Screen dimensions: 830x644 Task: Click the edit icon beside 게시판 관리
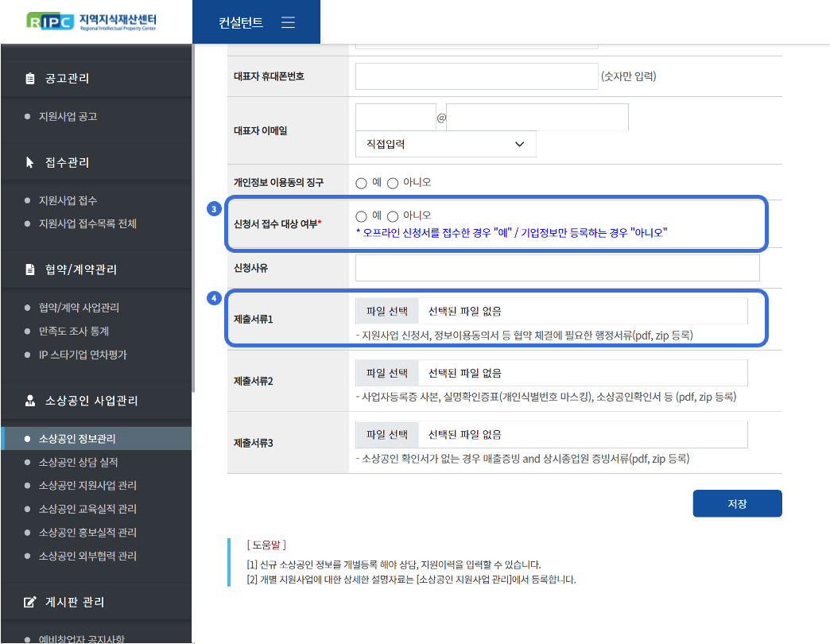point(30,602)
